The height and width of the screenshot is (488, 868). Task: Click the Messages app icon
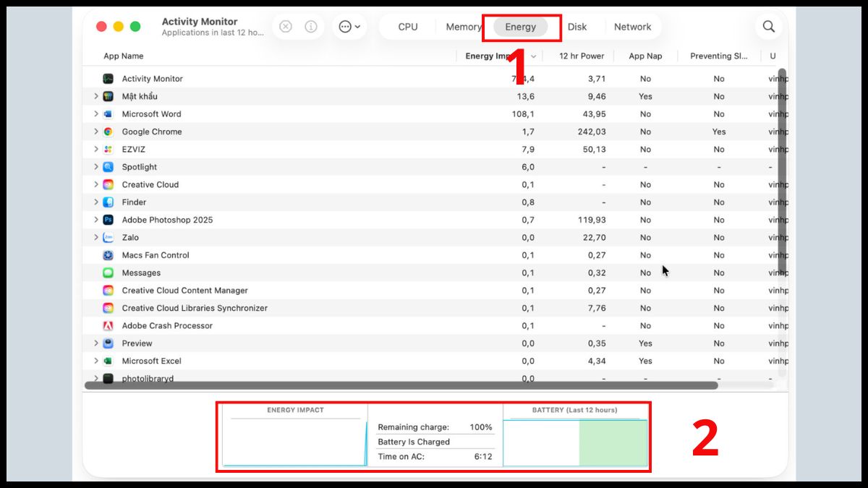[x=108, y=273]
